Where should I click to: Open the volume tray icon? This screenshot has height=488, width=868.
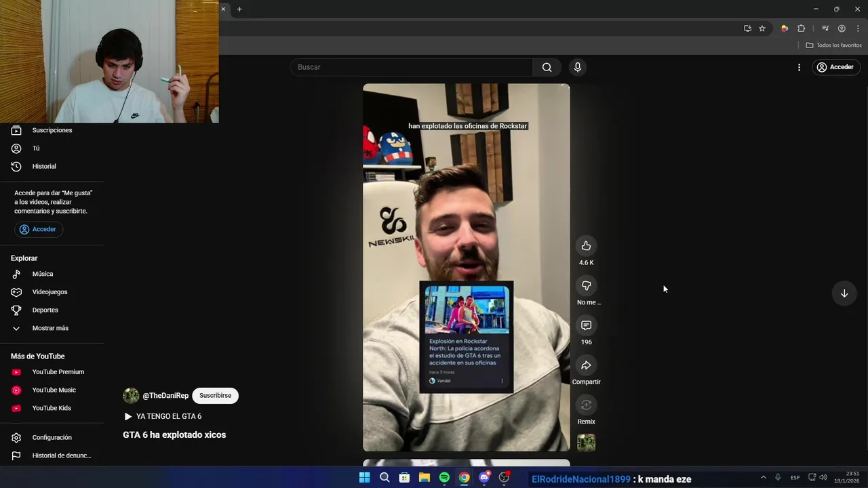click(823, 478)
